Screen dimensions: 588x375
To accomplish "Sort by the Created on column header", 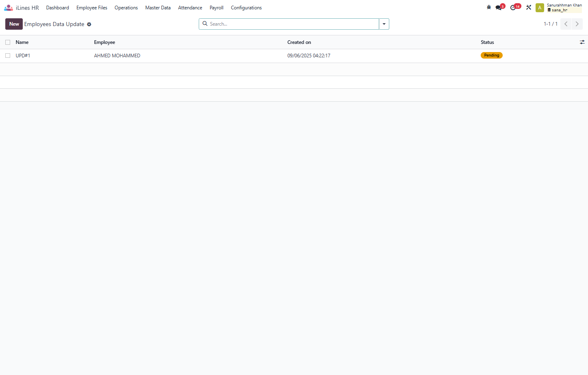I will click(x=299, y=42).
